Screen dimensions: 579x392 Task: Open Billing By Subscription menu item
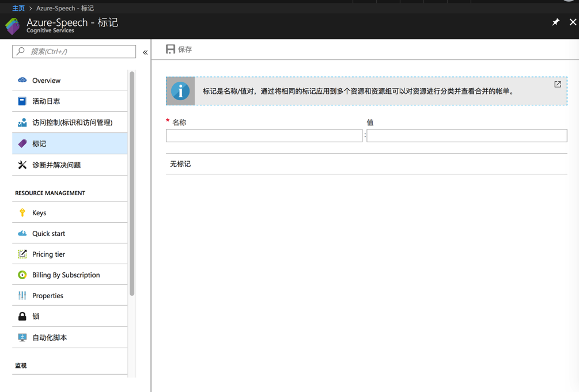(x=70, y=275)
